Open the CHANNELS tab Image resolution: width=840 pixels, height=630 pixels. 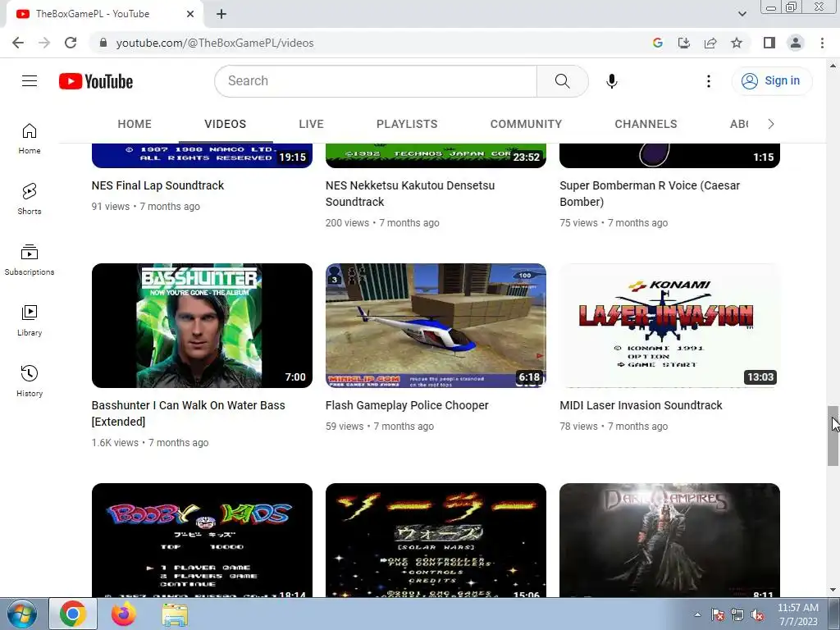646,125
